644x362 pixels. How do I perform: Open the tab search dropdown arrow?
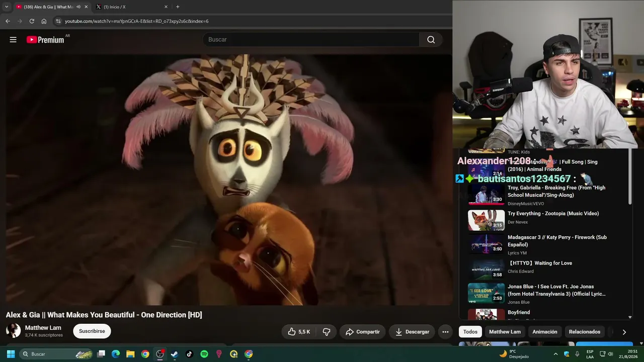7,7
